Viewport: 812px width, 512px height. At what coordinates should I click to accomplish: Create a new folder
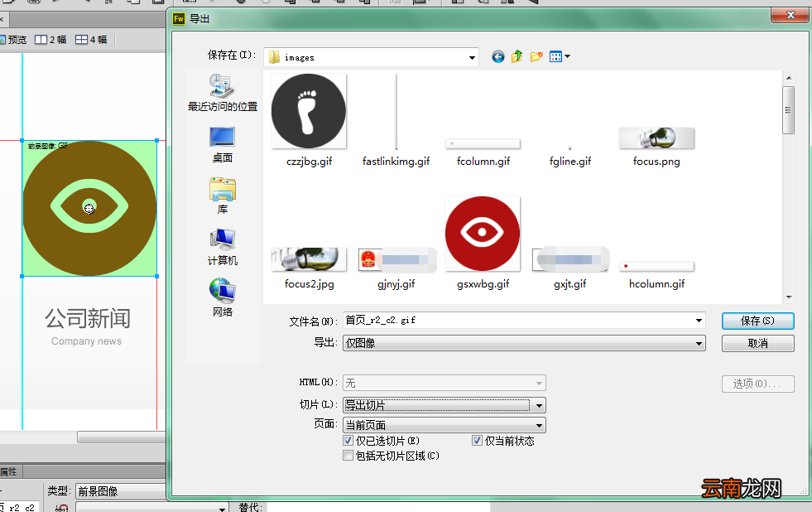point(536,56)
